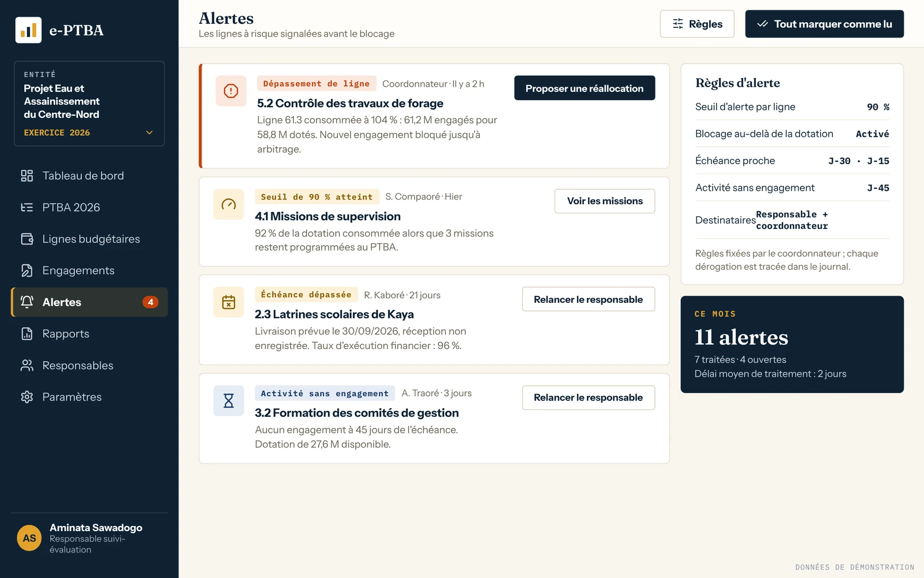Click the Tableau de bord grid icon
The height and width of the screenshot is (578, 924).
(27, 176)
